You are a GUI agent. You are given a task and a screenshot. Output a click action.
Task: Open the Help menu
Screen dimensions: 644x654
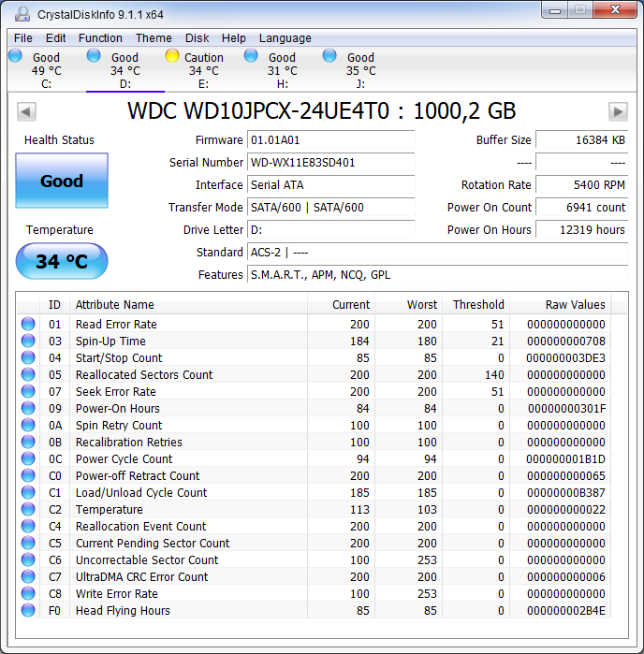click(234, 38)
